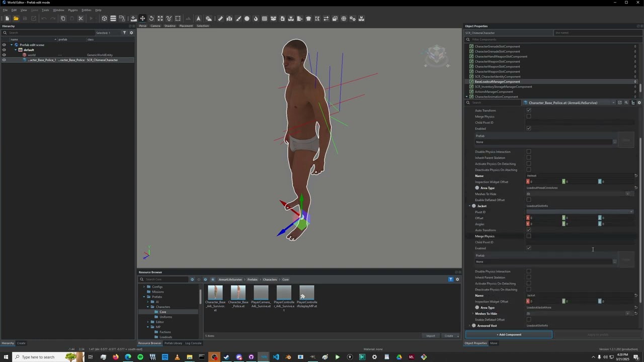The height and width of the screenshot is (362, 644).
Task: Open properties panel gear settings icon
Action: click(x=639, y=103)
